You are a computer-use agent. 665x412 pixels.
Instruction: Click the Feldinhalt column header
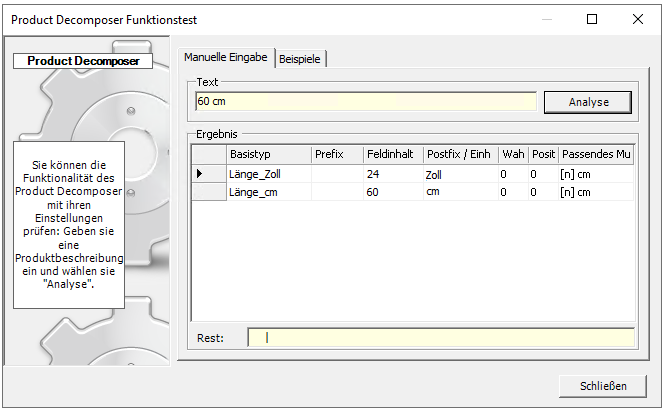394,154
